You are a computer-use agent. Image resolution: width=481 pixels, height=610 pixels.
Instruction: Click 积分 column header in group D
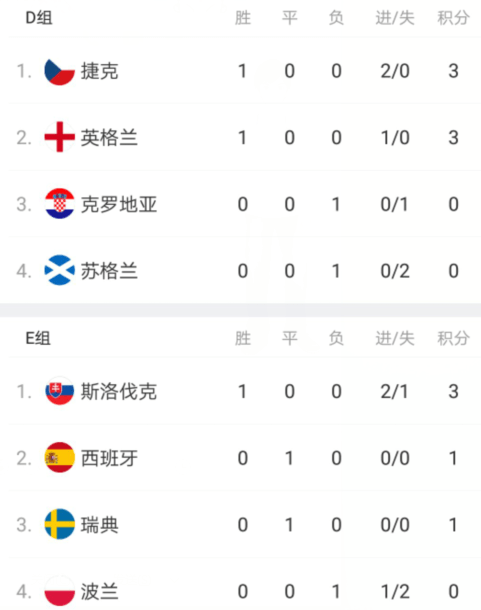453,18
